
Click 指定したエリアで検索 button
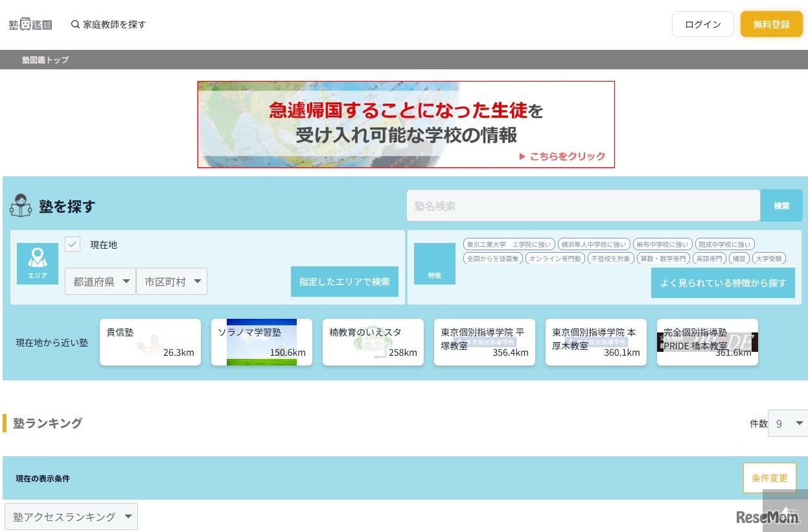point(344,282)
